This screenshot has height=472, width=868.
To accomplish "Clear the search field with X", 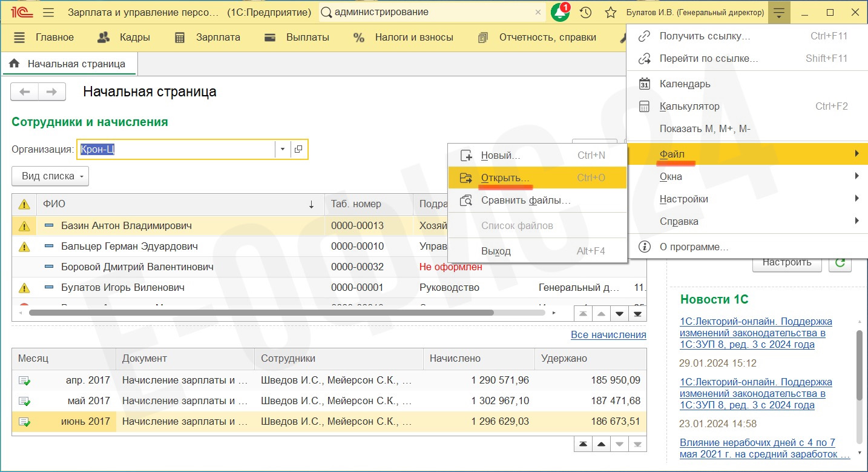I will pyautogui.click(x=538, y=12).
